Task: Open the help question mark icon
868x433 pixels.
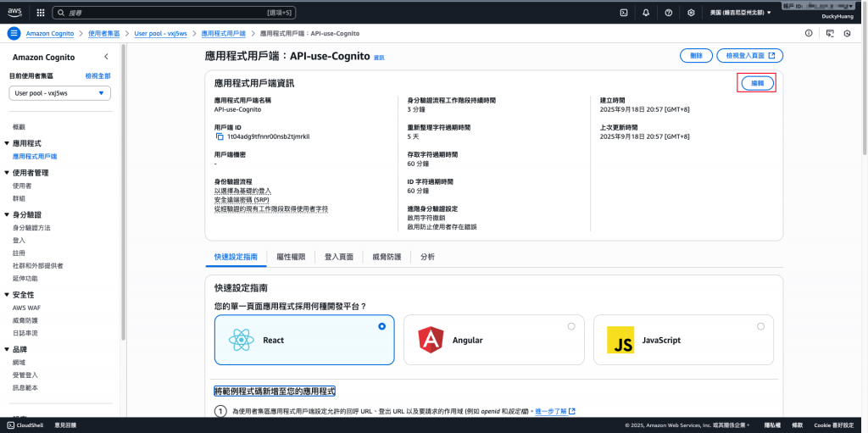Action: click(668, 12)
